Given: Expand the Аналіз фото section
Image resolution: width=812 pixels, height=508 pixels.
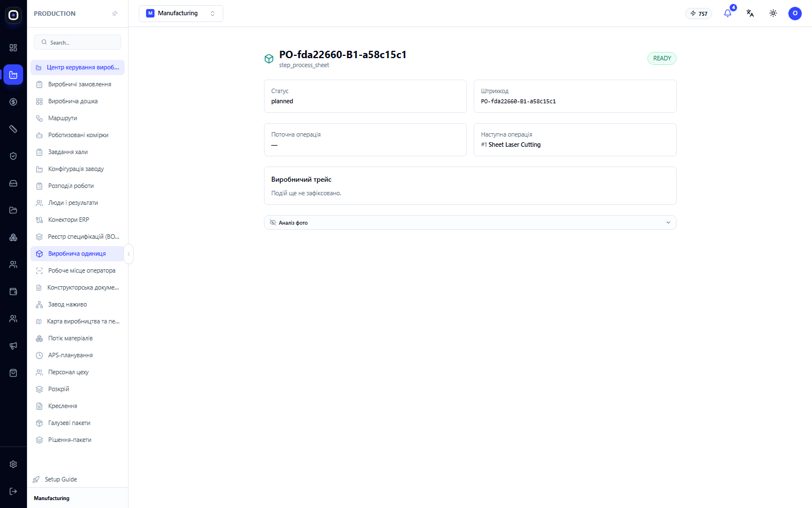Looking at the screenshot, I should [x=470, y=222].
